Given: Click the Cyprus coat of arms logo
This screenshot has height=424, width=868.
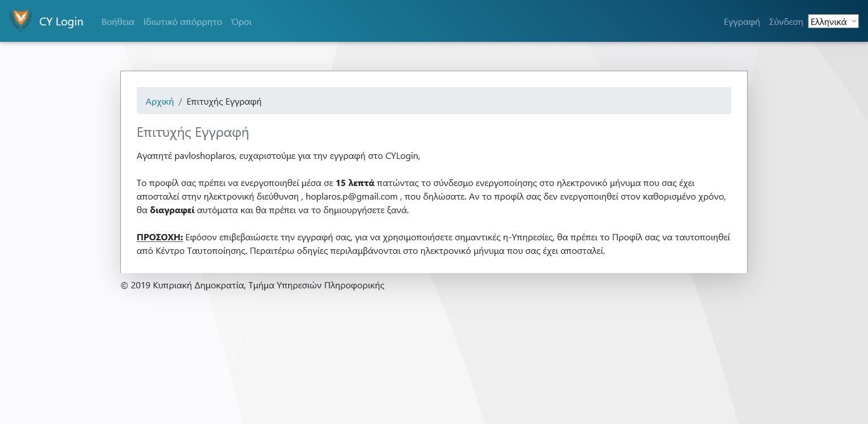Looking at the screenshot, I should 20,21.
